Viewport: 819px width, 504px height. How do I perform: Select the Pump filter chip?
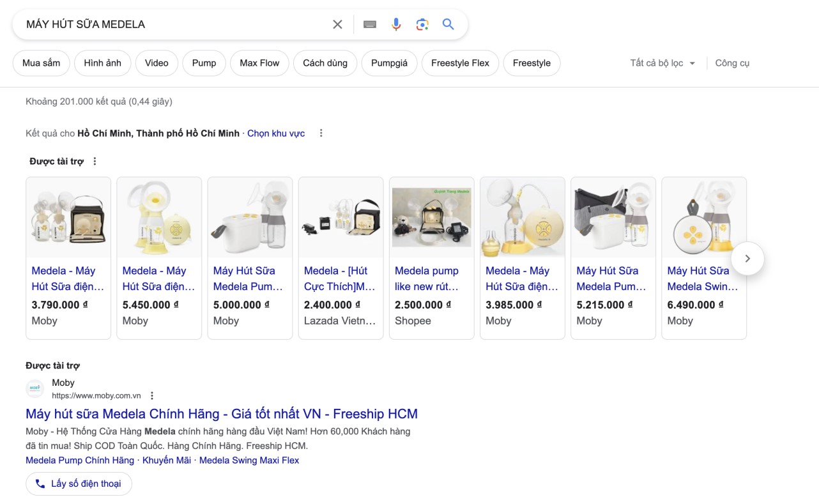tap(204, 63)
